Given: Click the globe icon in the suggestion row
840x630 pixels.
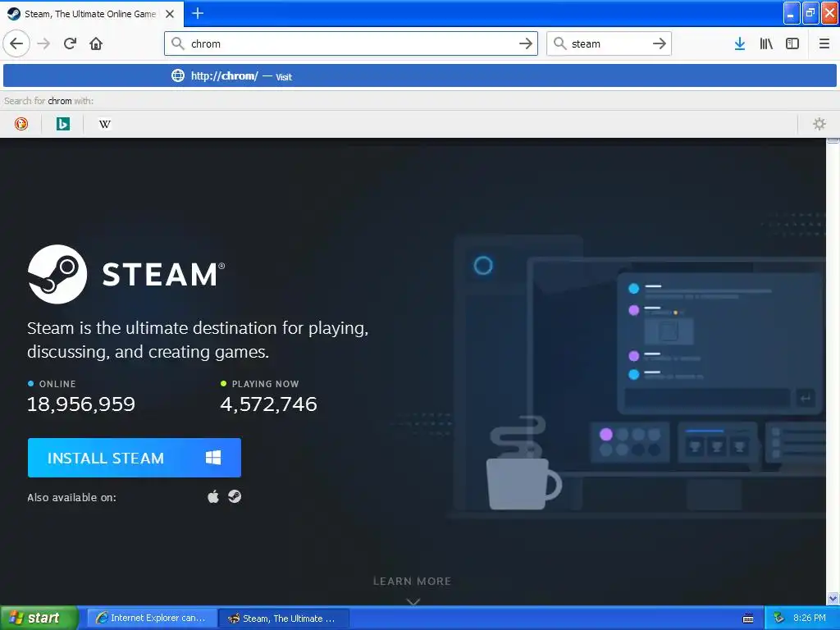Looking at the screenshot, I should [178, 75].
